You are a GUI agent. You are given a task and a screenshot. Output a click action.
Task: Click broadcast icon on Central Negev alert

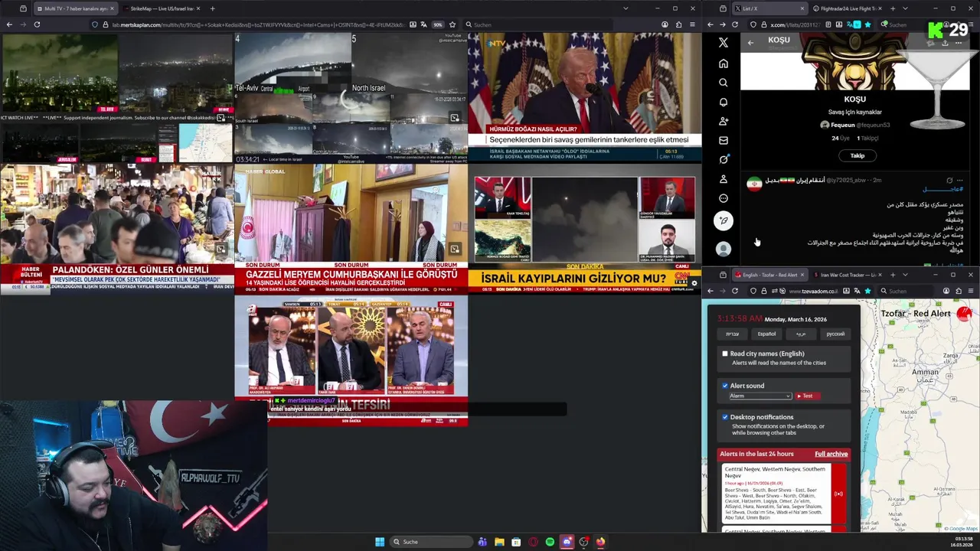[x=838, y=494]
